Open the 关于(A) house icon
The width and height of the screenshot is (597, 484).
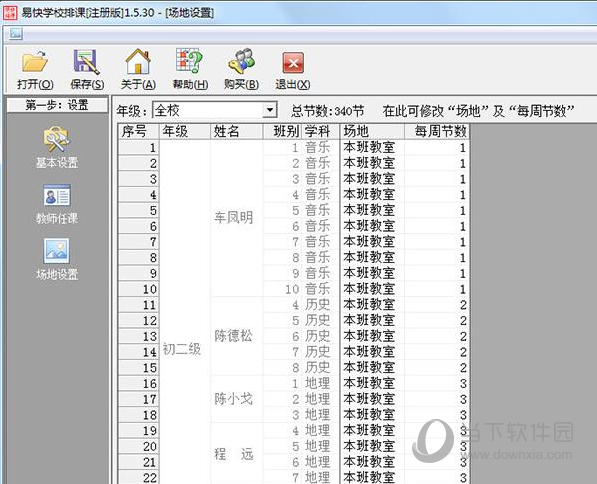coord(138,69)
